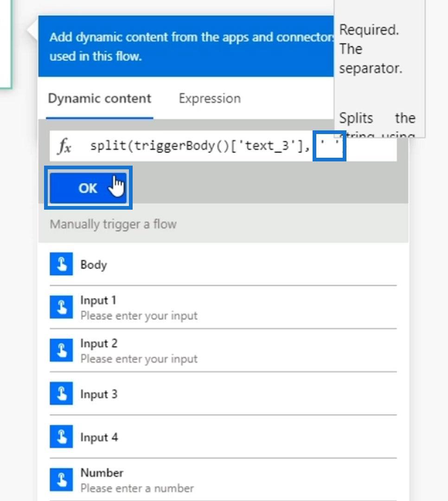Open the Dynamic content tab
Screen dimensions: 448x501
(x=99, y=98)
